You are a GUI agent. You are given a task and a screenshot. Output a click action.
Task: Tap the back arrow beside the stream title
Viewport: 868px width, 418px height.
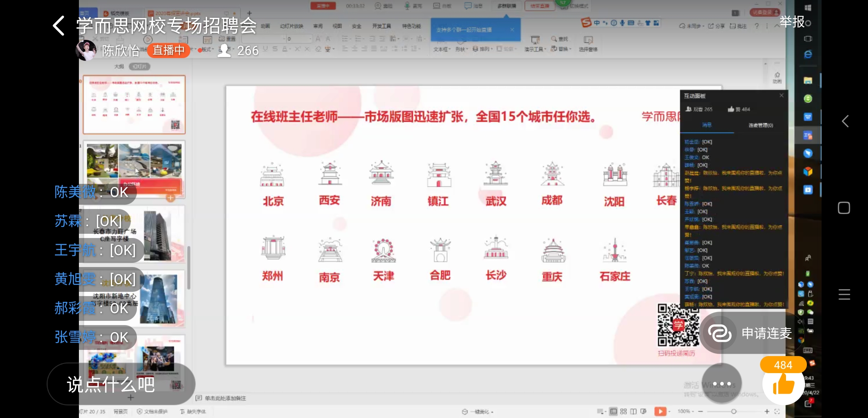(x=59, y=26)
